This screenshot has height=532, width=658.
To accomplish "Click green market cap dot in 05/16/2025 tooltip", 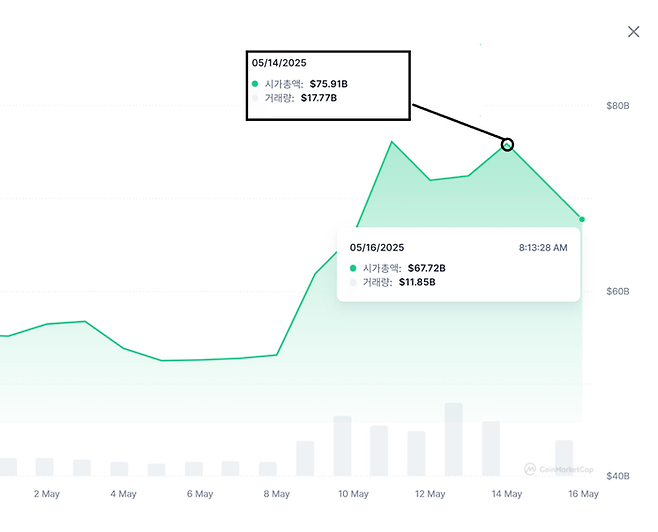I will [x=353, y=268].
